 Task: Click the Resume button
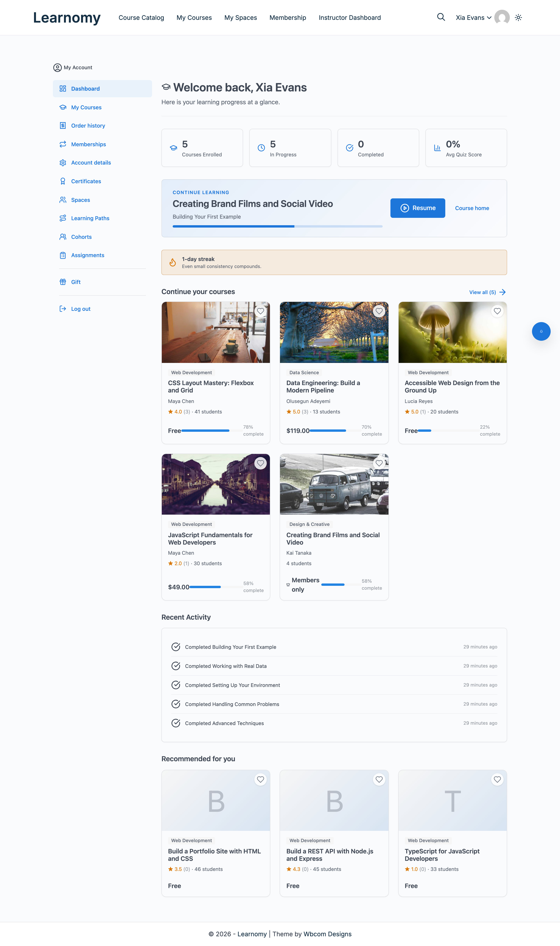(418, 208)
